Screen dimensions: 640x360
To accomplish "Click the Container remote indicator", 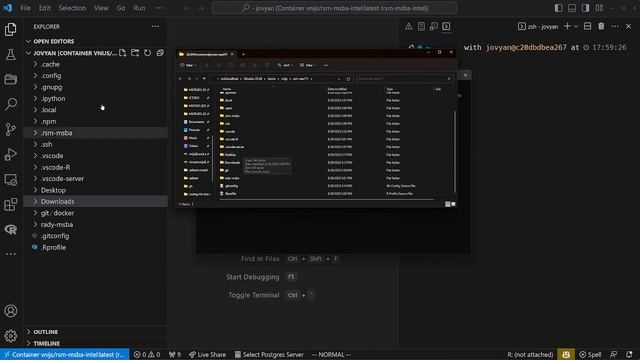I will click(x=65, y=354).
